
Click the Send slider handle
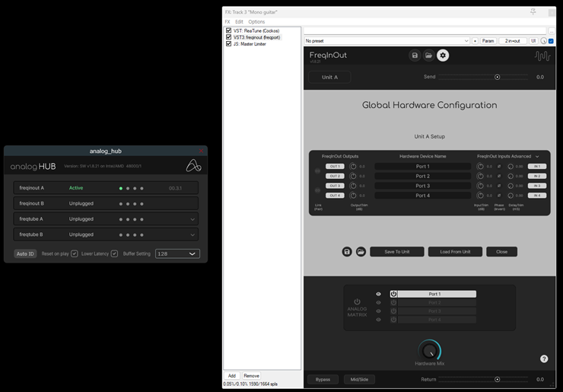498,77
